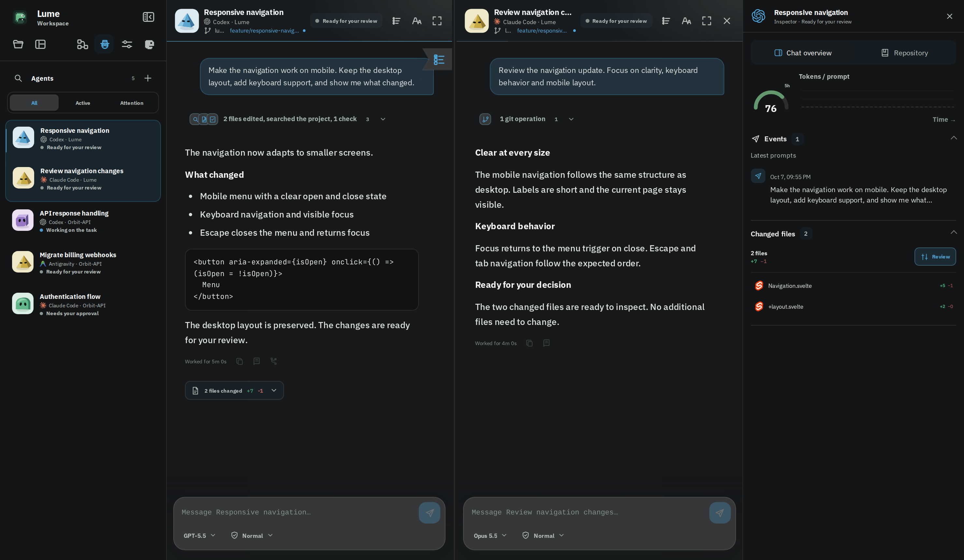Open the Opus 5.5 model dropdown
Image resolution: width=964 pixels, height=560 pixels.
[x=490, y=536]
